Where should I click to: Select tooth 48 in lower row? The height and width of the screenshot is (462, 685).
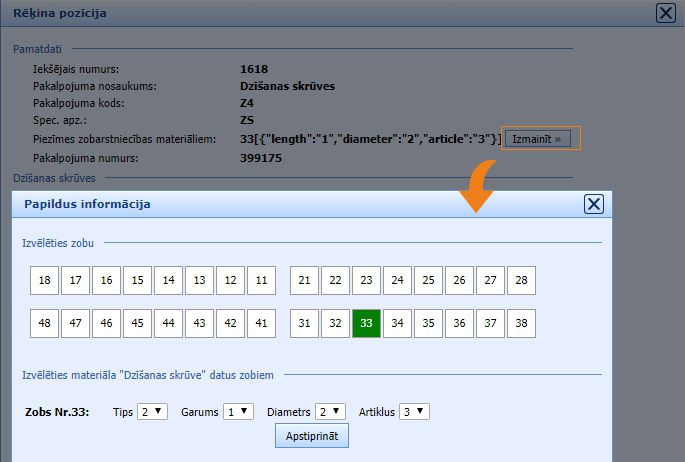click(x=44, y=323)
